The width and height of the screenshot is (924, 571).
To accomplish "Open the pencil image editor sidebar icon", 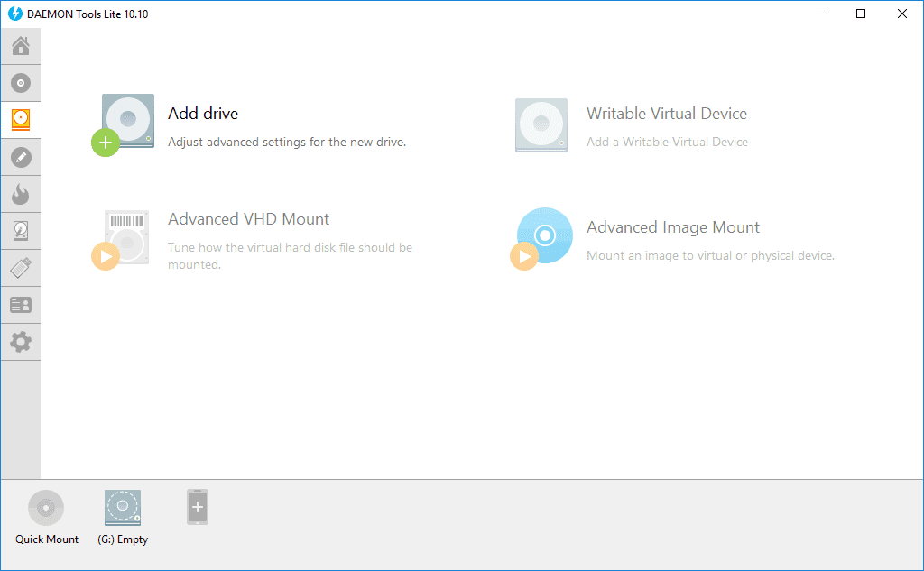I will 21,157.
